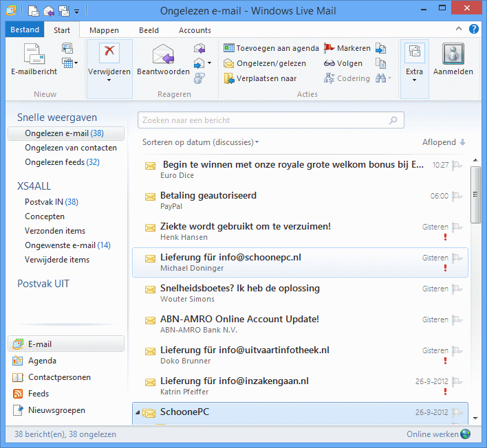Click Toevoegen aan agenda

[271, 48]
